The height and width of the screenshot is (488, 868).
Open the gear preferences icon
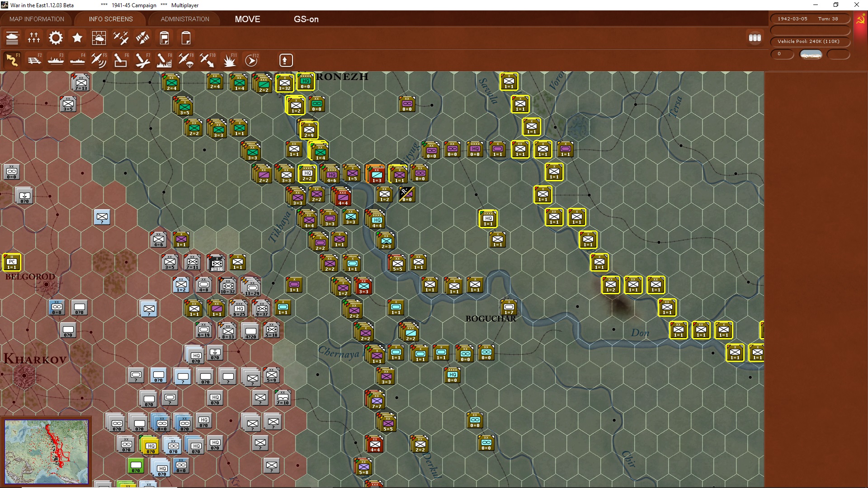pyautogui.click(x=56, y=38)
